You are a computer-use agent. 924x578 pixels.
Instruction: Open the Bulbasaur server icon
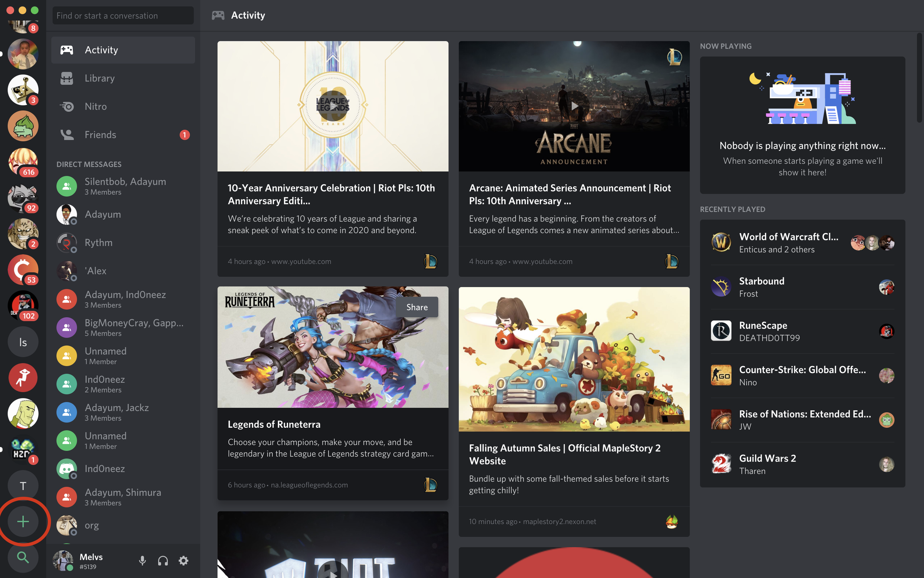[x=23, y=126]
